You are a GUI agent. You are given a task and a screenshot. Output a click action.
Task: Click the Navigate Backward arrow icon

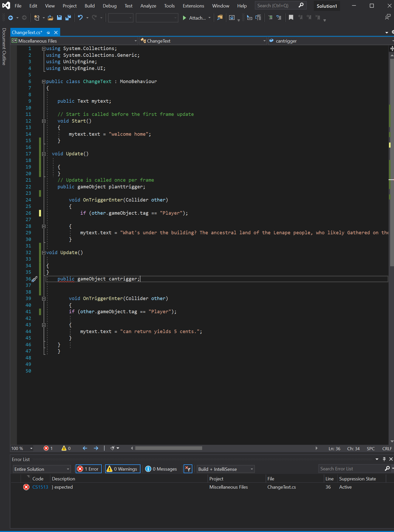[11, 18]
